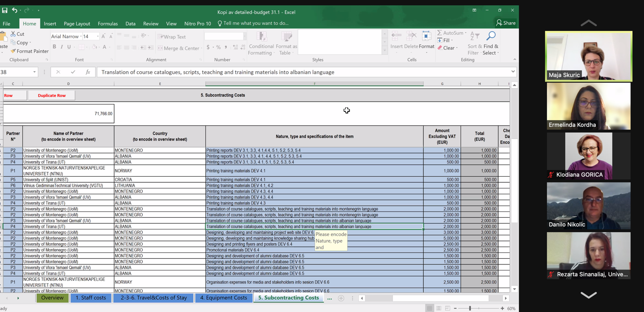Open the Name Box dropdown arrow
The image size is (644, 312).
[x=35, y=72]
